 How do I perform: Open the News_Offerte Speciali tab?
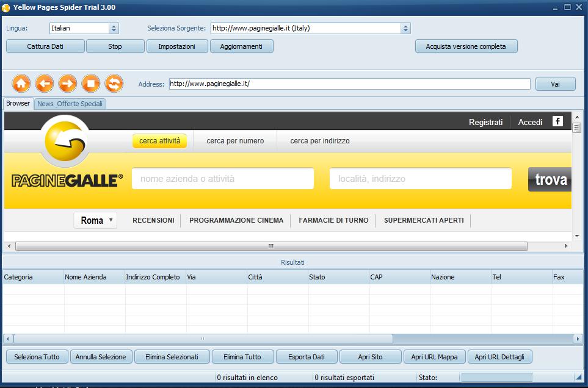(x=70, y=104)
